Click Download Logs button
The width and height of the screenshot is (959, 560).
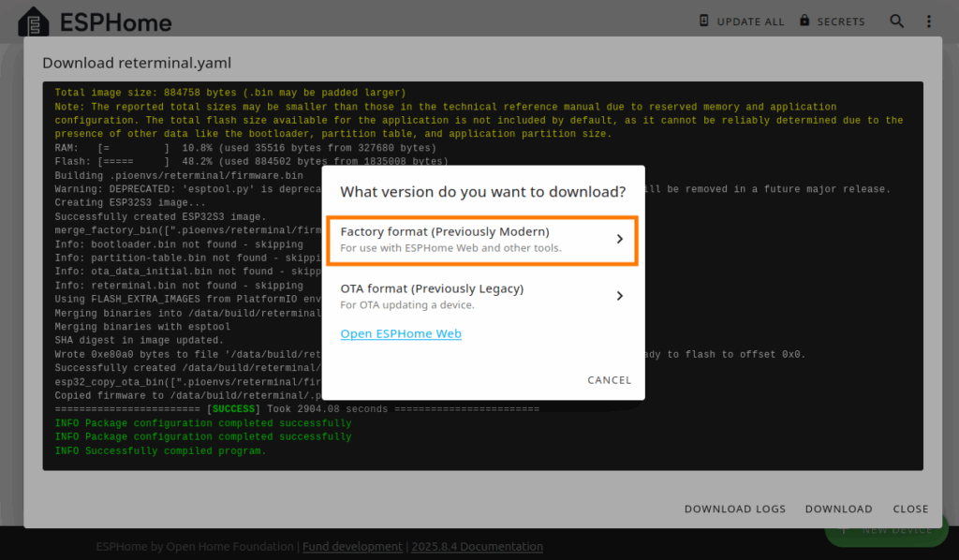pos(734,508)
